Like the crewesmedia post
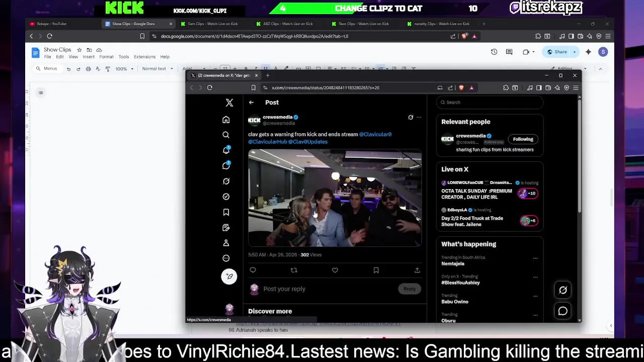 pos(335,270)
